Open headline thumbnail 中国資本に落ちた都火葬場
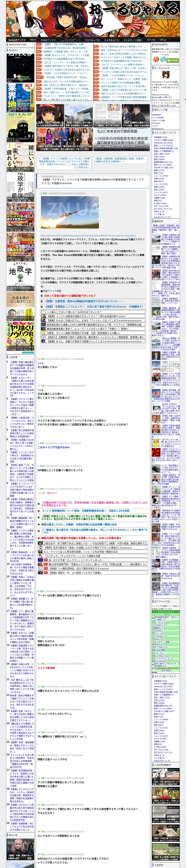 (x=78, y=116)
